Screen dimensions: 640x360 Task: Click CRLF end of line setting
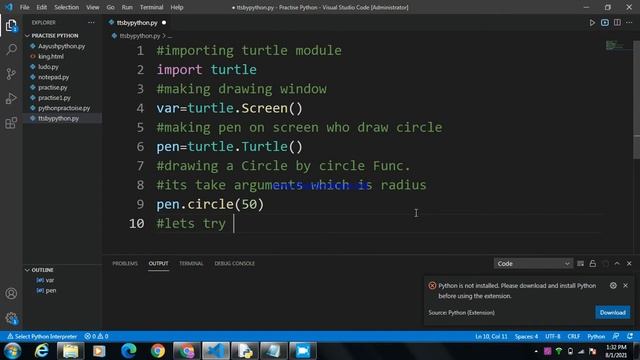tap(573, 336)
